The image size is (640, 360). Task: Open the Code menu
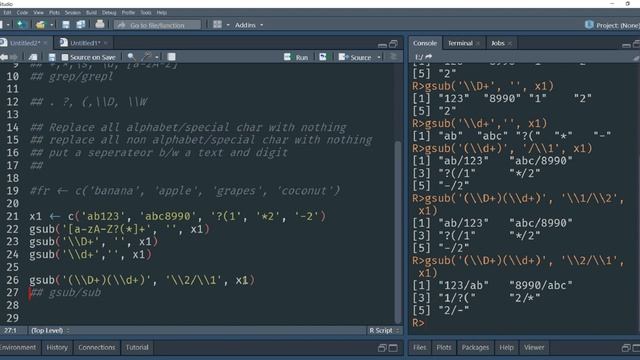click(22, 13)
